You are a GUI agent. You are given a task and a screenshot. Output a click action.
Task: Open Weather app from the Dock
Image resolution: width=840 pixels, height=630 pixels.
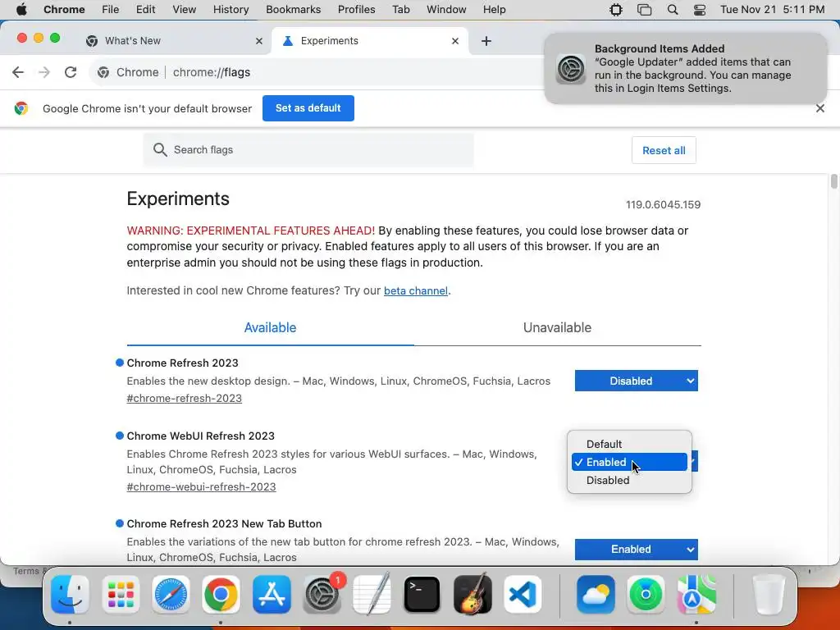(x=596, y=594)
